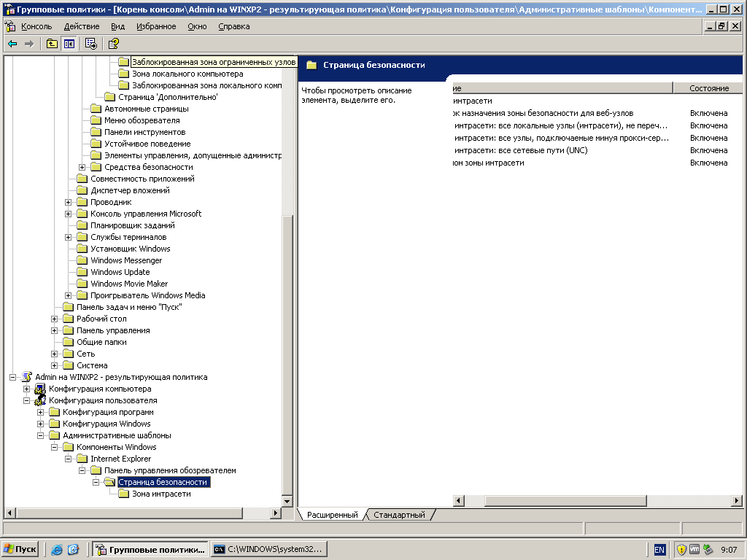This screenshot has width=747, height=560.
Task: Click the second quick launch icon in taskbar
Action: (74, 550)
